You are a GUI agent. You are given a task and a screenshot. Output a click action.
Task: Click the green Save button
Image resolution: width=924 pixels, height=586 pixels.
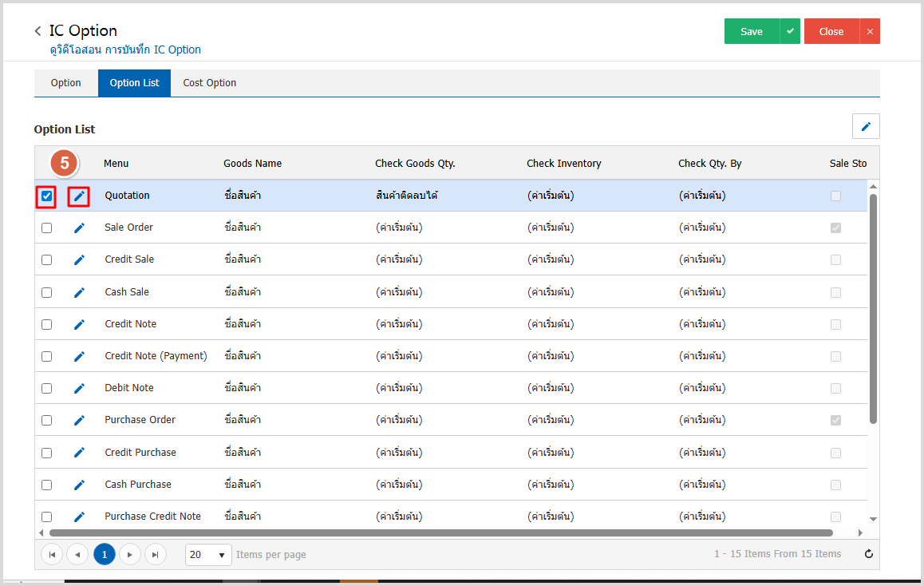[751, 31]
